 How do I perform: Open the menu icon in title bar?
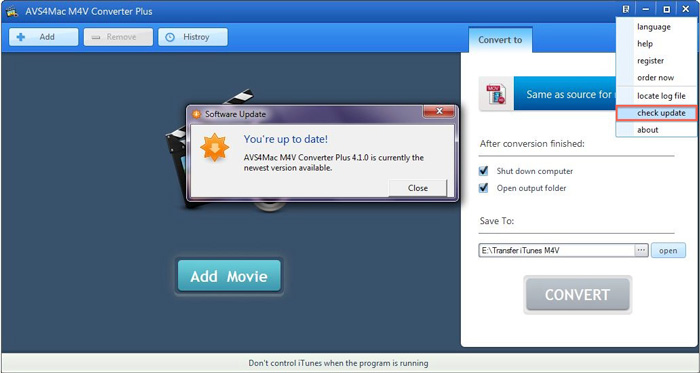[626, 9]
